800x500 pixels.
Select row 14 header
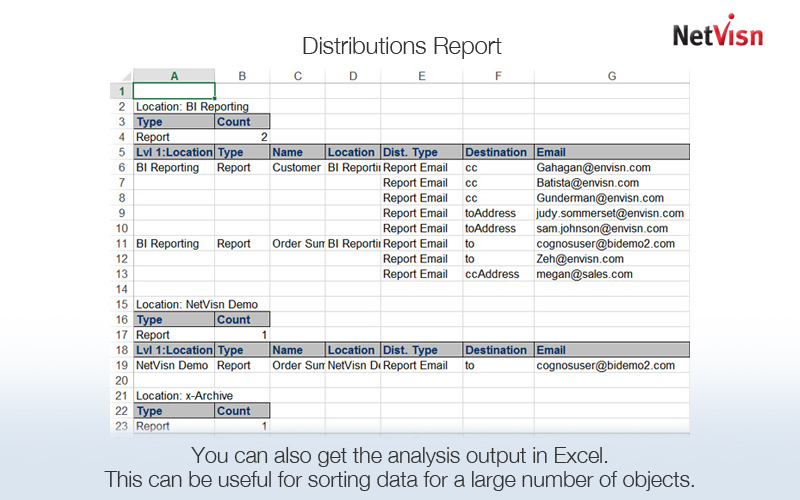pos(122,289)
